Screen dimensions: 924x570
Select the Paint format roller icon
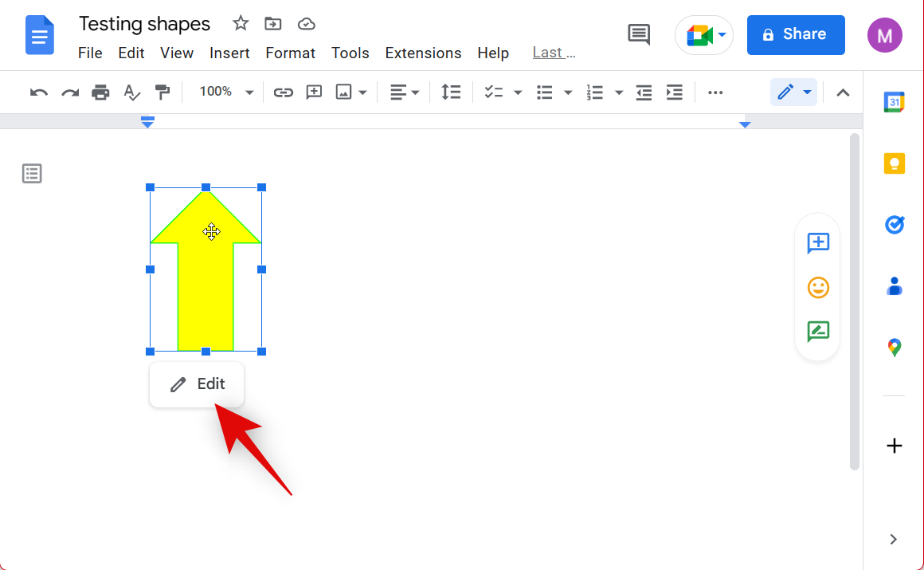[x=162, y=92]
